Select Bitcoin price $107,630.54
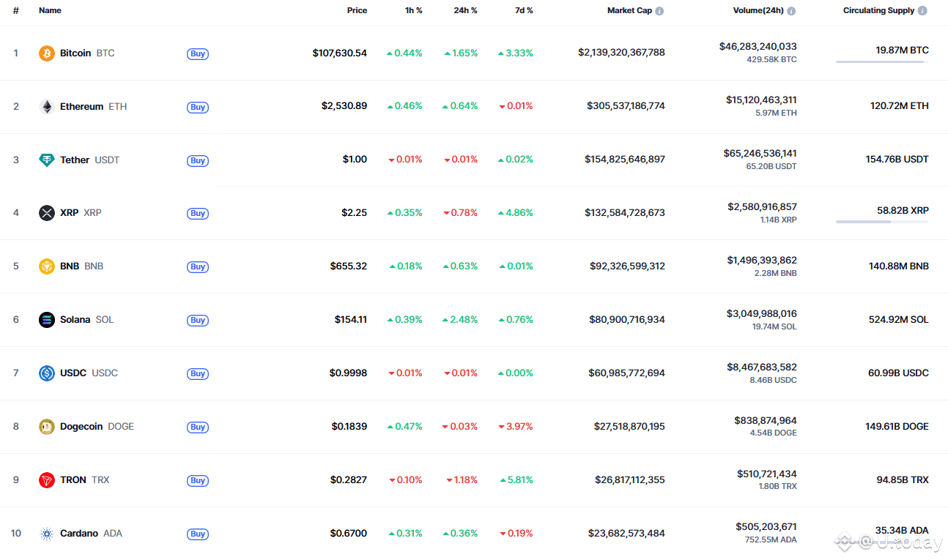 pos(340,53)
